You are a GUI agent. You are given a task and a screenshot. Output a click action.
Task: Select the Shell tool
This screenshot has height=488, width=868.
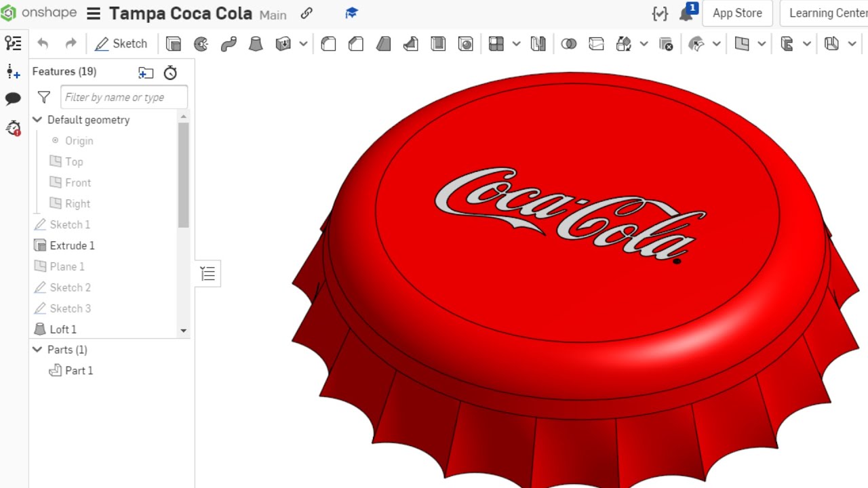[x=438, y=44]
